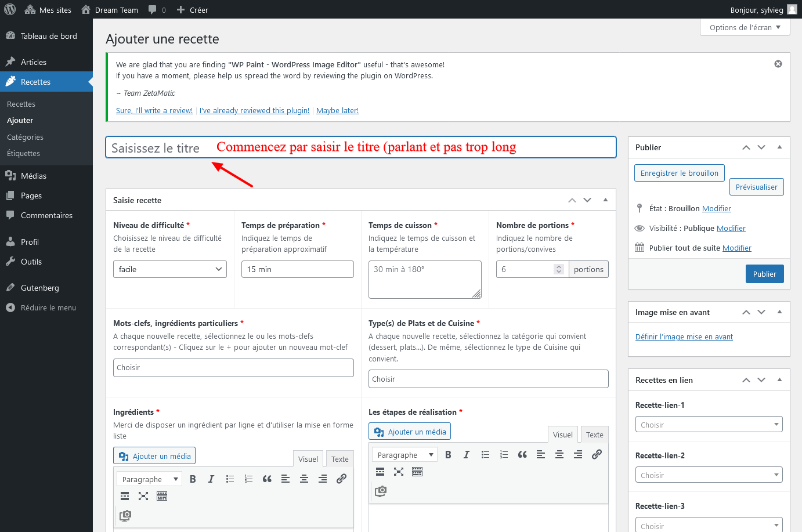The image size is (802, 532).
Task: Dismiss the WP Paint review notice
Action: 778,64
